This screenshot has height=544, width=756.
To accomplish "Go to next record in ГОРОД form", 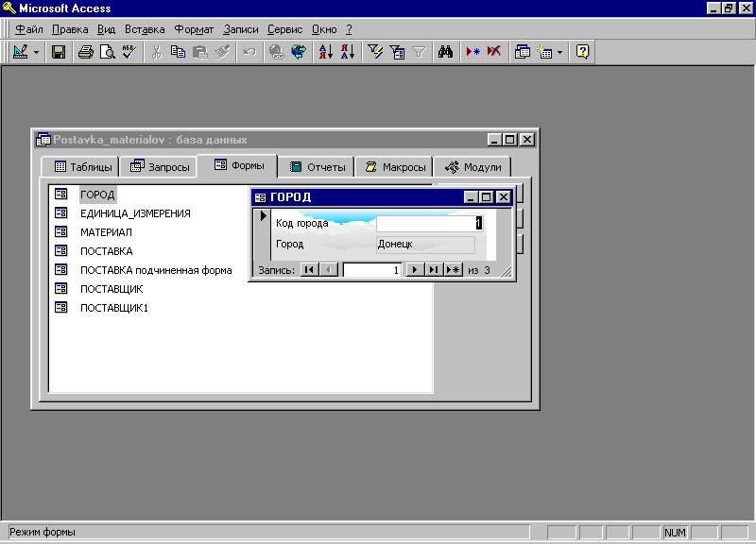I will 415,270.
